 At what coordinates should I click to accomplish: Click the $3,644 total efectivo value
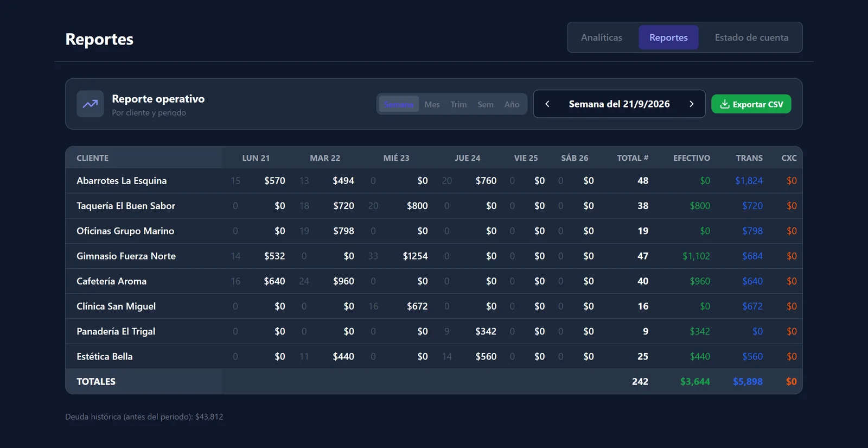pyautogui.click(x=695, y=382)
